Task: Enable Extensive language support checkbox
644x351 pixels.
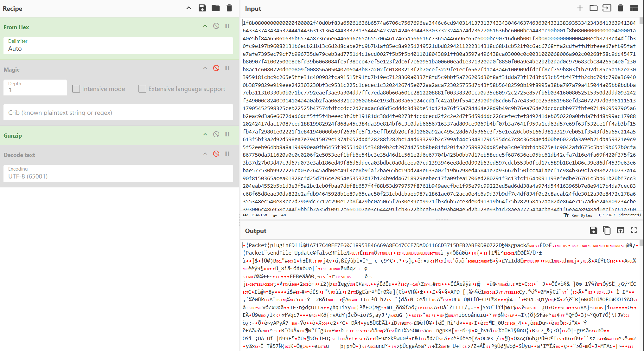Action: (x=142, y=89)
